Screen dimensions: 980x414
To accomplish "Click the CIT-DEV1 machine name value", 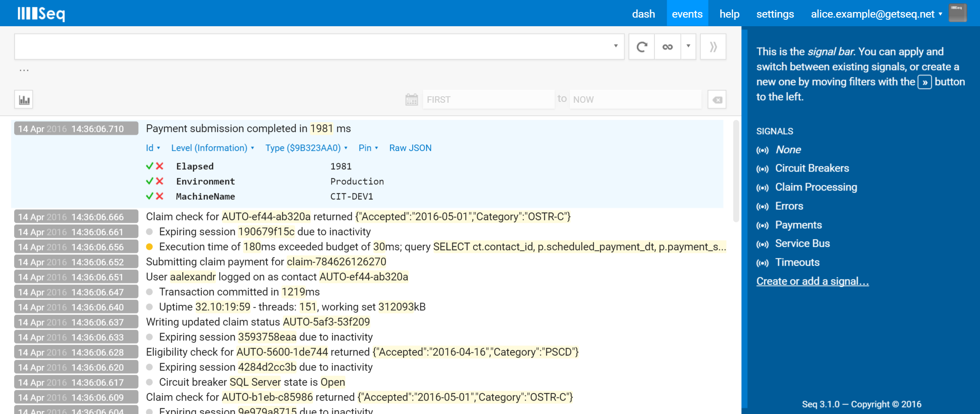I will click(351, 196).
